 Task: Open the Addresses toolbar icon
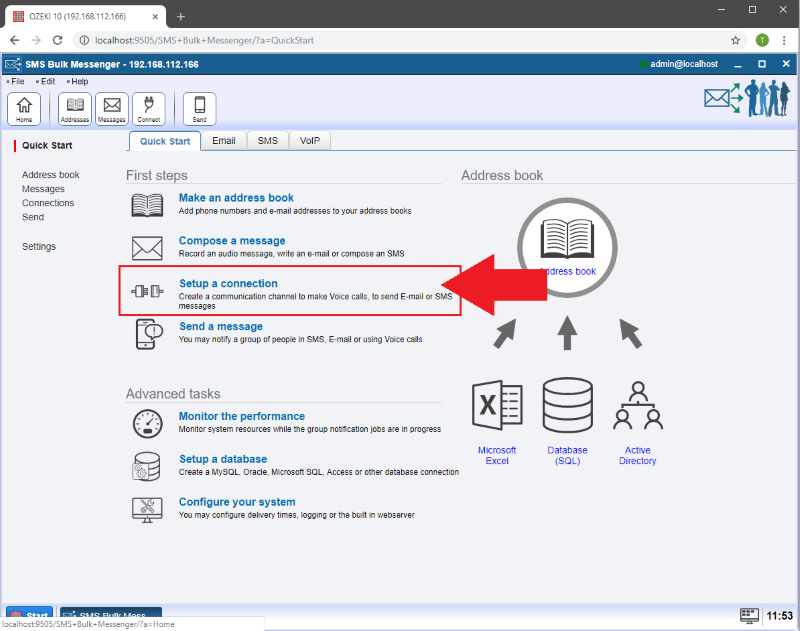pyautogui.click(x=75, y=107)
